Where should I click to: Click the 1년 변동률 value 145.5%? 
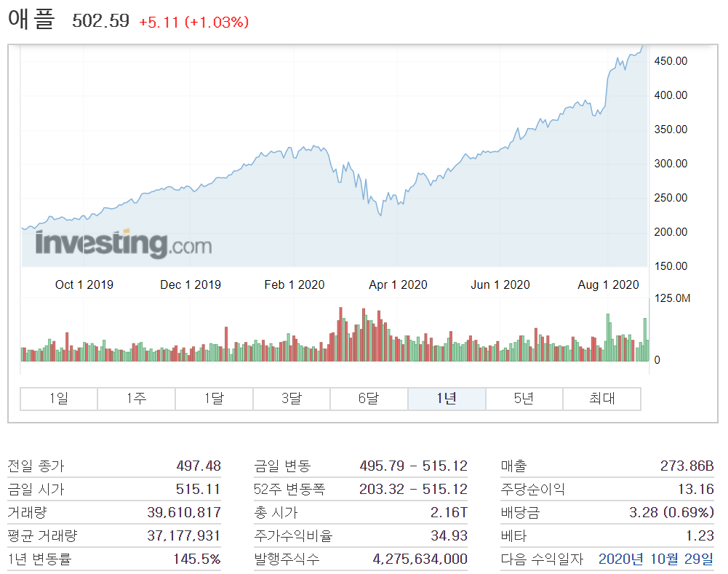click(x=197, y=559)
